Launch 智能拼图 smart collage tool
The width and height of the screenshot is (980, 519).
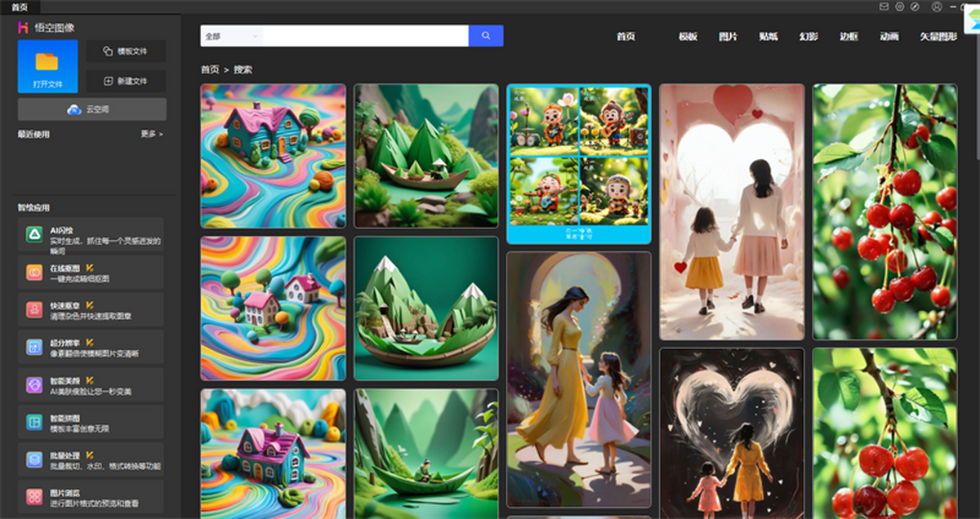[34, 422]
